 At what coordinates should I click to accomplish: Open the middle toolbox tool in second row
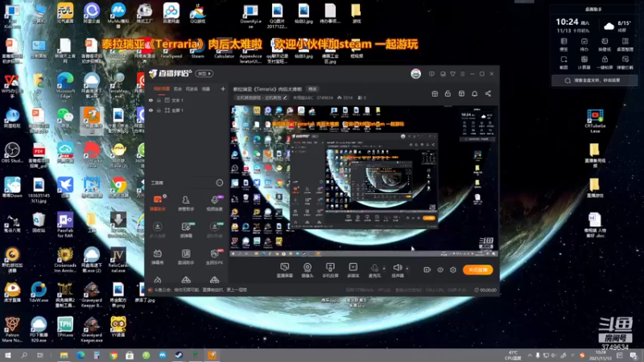pyautogui.click(x=186, y=230)
